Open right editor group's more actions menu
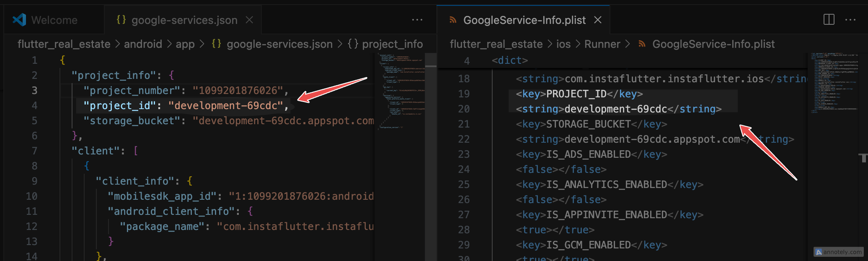This screenshot has height=261, width=868. [x=850, y=20]
